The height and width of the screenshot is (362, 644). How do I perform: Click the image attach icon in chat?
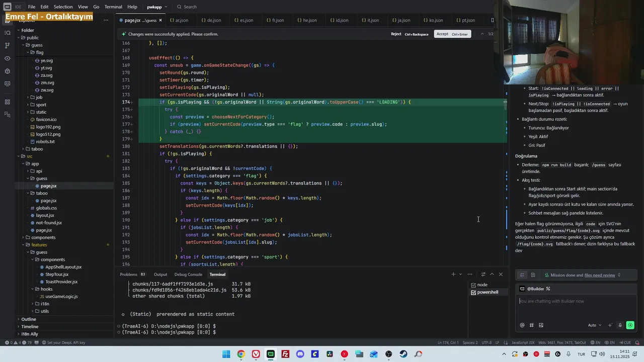pyautogui.click(x=541, y=325)
